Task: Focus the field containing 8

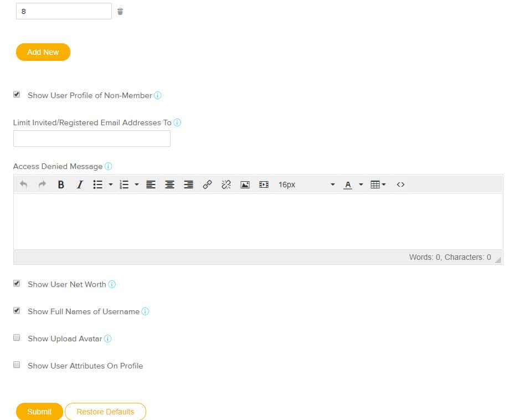Action: (64, 11)
